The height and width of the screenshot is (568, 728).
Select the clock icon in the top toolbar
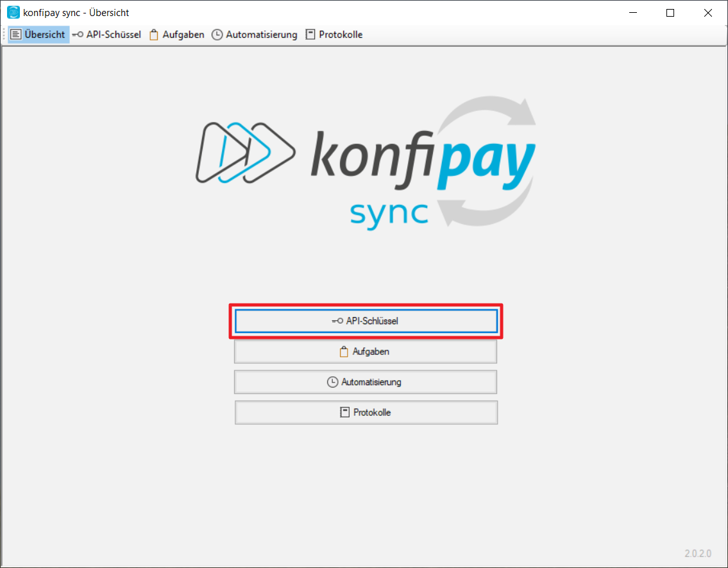[x=217, y=35]
